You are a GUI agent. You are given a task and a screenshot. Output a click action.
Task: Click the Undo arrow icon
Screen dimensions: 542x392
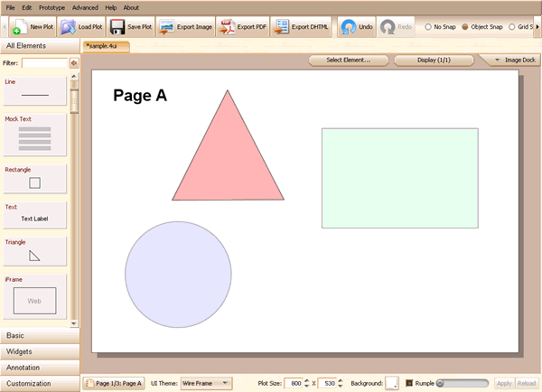(347, 27)
